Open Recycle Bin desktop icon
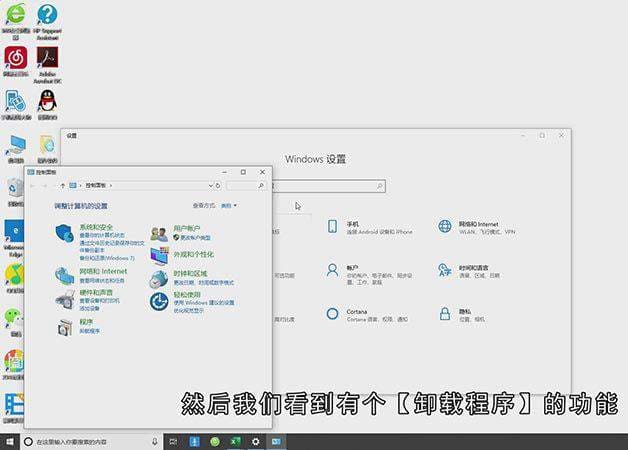628x450 pixels. click(16, 192)
